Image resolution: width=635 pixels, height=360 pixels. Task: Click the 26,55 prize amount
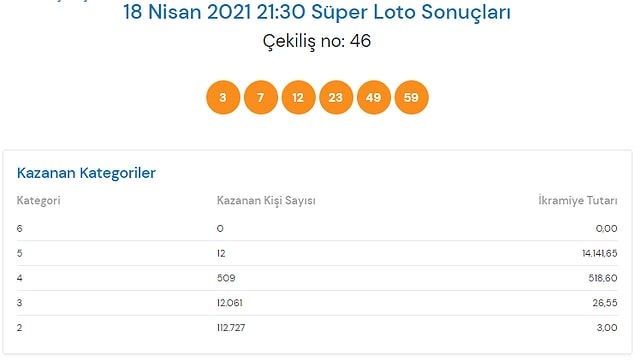click(x=605, y=303)
